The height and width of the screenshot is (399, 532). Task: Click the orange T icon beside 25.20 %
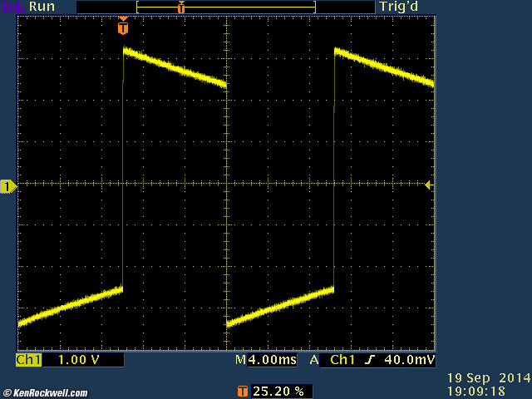243,390
